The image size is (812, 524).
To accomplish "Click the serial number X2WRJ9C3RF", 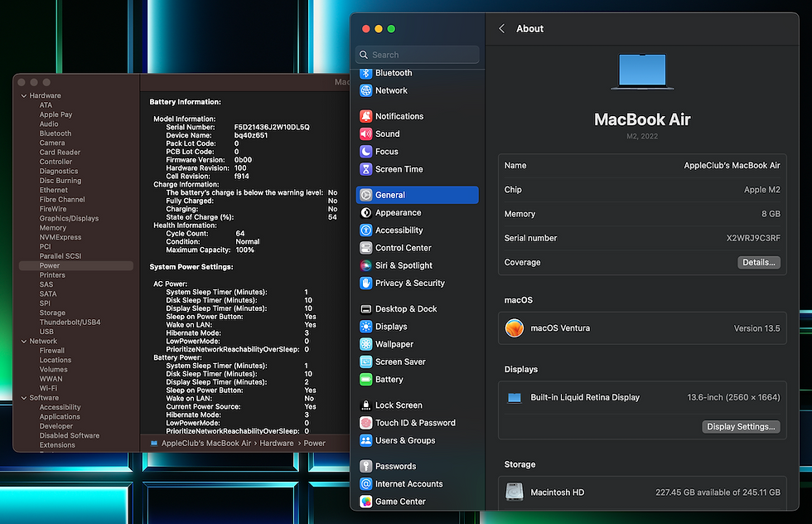I will coord(753,239).
